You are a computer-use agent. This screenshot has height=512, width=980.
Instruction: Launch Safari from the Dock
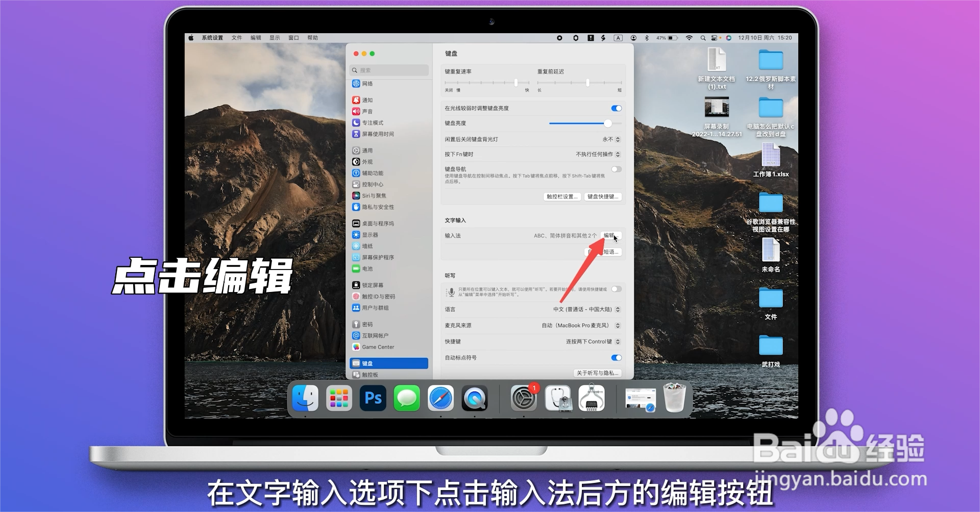pyautogui.click(x=440, y=398)
